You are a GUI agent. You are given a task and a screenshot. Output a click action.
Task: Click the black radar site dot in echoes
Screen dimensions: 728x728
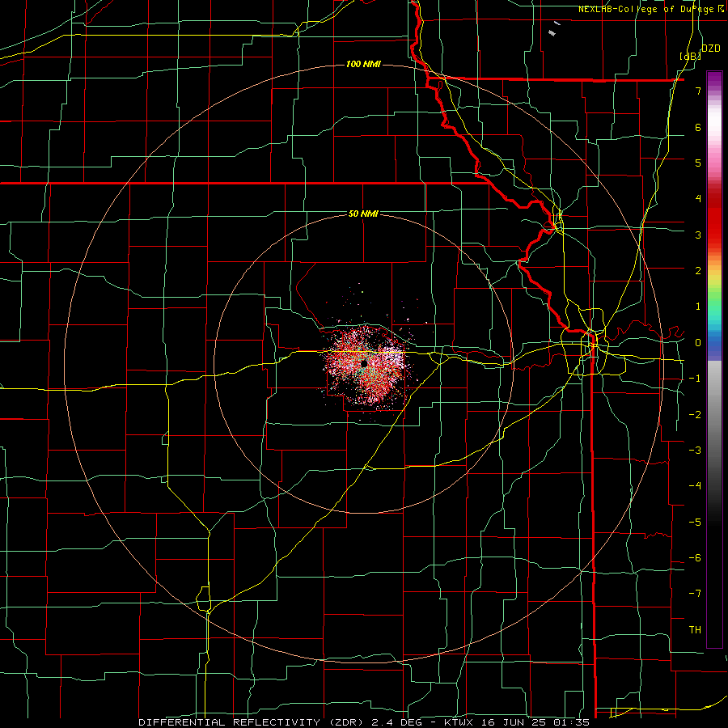click(364, 363)
